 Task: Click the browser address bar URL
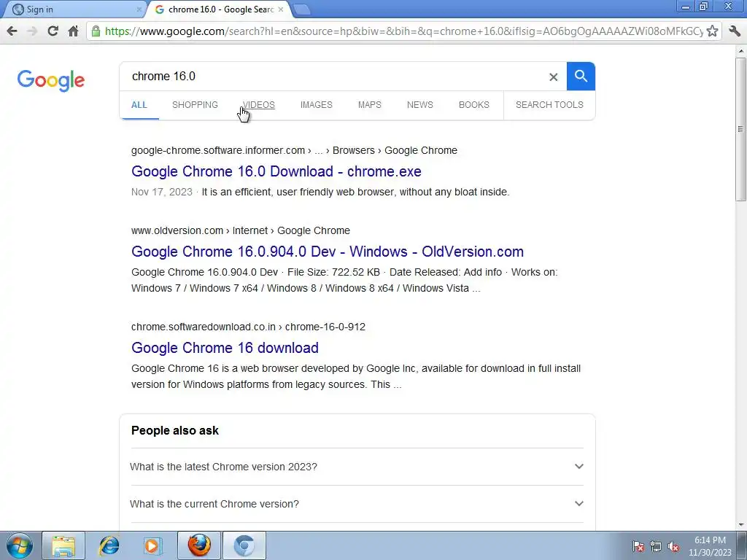coord(404,31)
